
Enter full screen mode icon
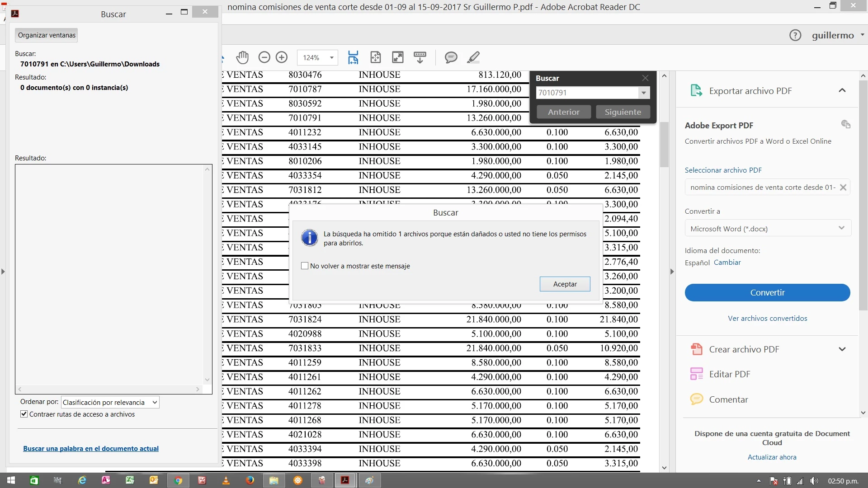pyautogui.click(x=397, y=57)
